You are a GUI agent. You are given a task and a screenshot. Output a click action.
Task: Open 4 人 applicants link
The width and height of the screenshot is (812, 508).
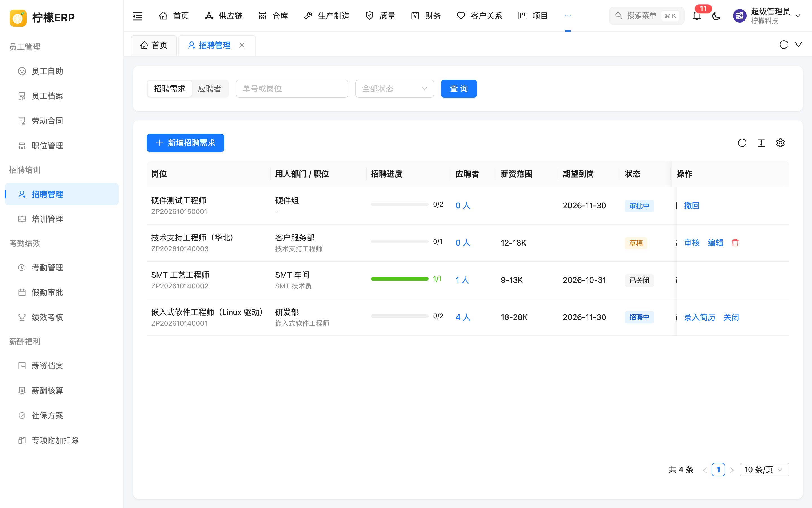tap(463, 317)
